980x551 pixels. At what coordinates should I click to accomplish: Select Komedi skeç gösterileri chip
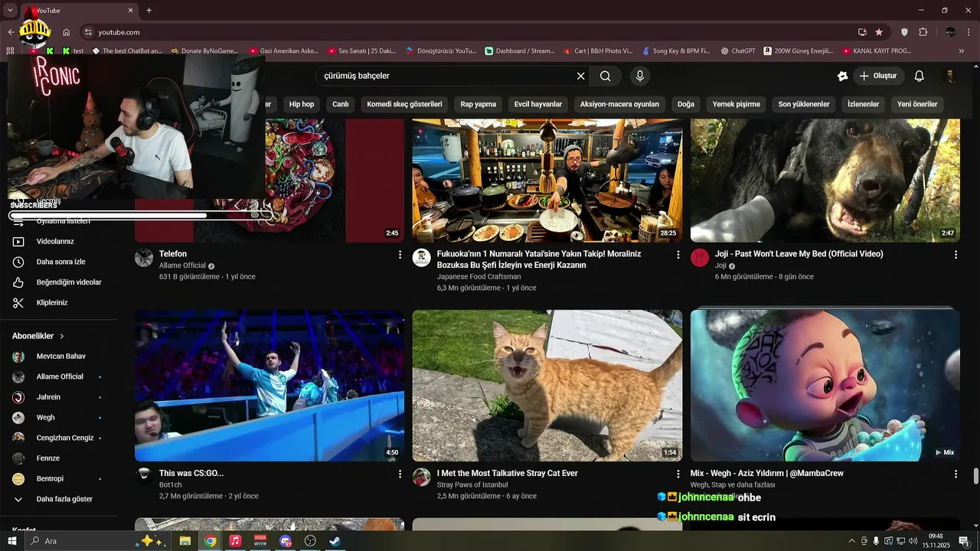click(404, 104)
